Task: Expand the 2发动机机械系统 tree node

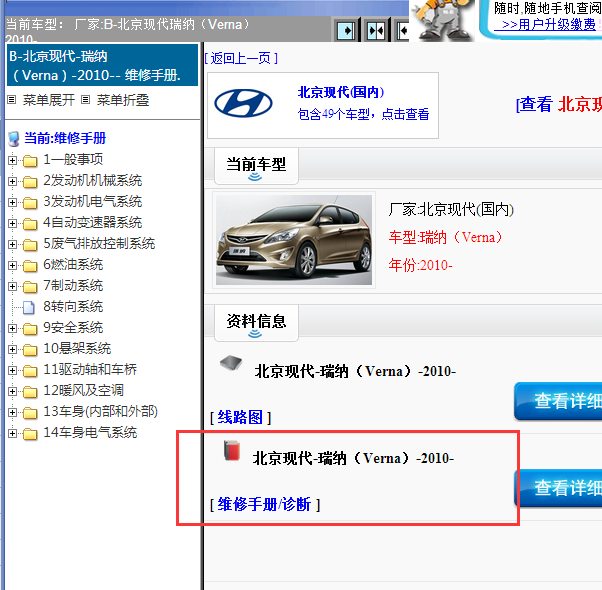Action: [x=12, y=181]
